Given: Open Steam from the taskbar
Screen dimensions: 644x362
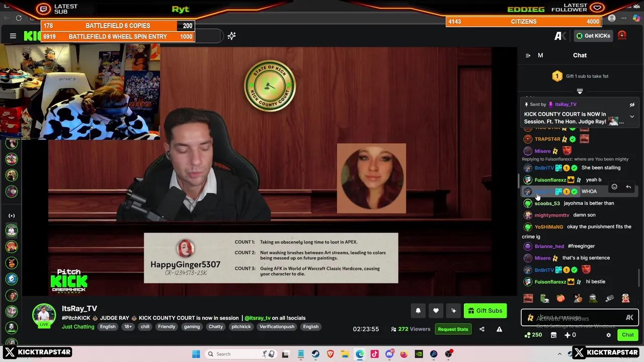Looking at the screenshot, I should [x=315, y=354].
